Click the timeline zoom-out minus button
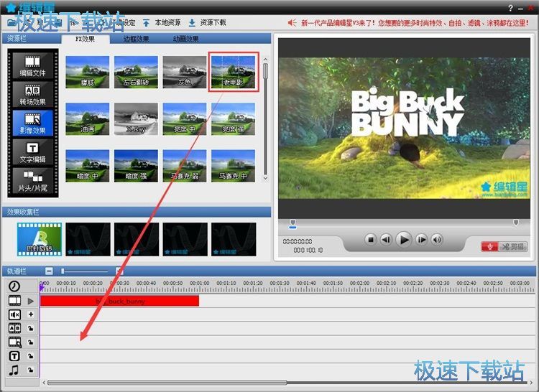Screen dimensions: 539x392 (x=49, y=271)
